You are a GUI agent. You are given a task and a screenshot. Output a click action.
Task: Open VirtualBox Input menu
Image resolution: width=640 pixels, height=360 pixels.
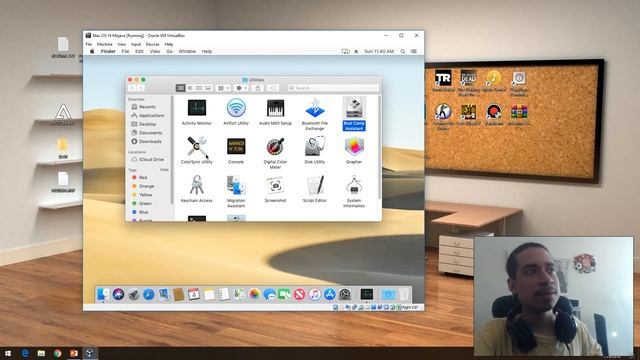[136, 44]
